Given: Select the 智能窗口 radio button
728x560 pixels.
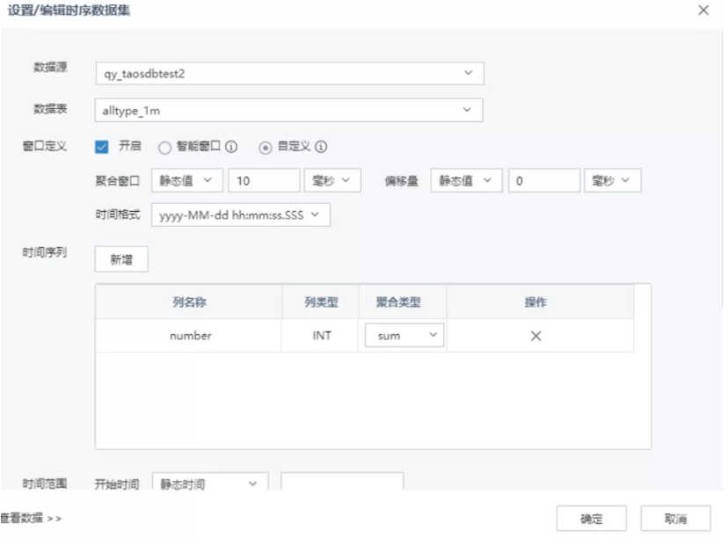Looking at the screenshot, I should coord(166,147).
